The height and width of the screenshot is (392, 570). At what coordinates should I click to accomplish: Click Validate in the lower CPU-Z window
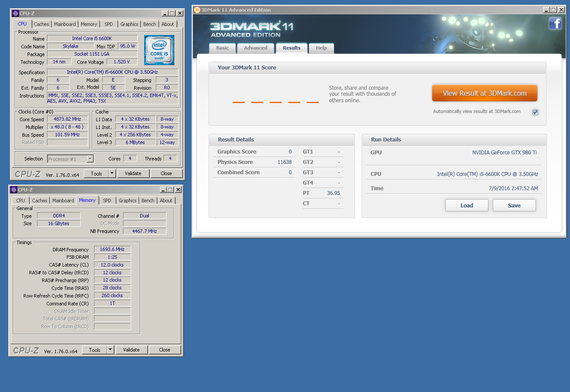[131, 350]
